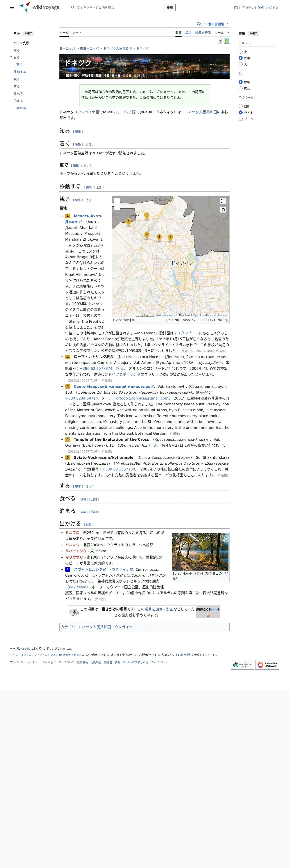Open the 寄付 donate link
This screenshot has height=868, width=289.
(x=237, y=8)
